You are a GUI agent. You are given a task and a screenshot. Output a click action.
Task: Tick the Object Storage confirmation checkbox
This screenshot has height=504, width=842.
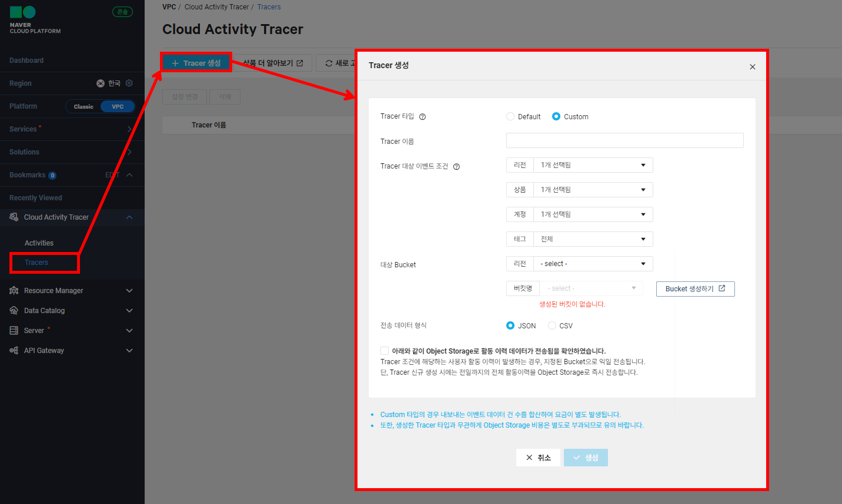coord(385,351)
